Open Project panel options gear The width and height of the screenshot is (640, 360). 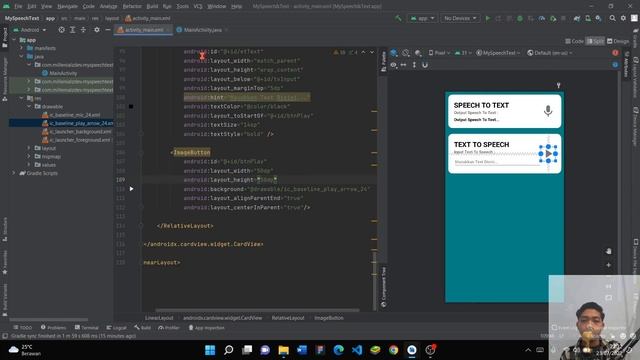pyautogui.click(x=97, y=30)
